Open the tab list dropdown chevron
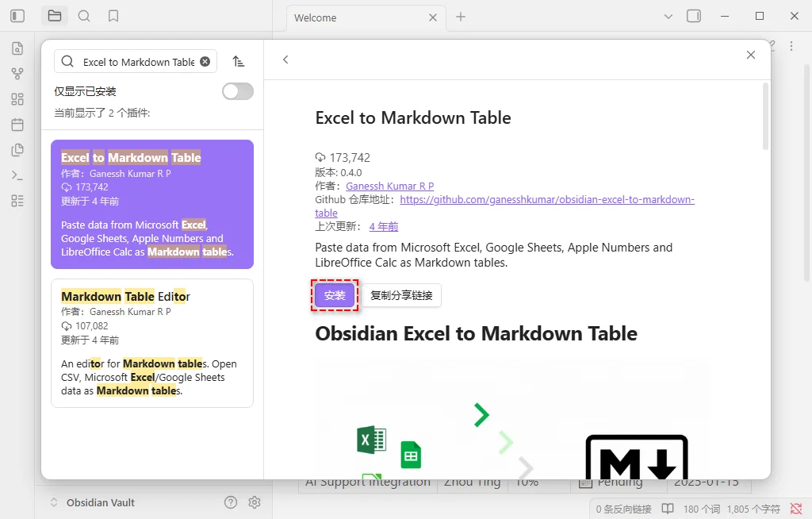 click(x=668, y=16)
